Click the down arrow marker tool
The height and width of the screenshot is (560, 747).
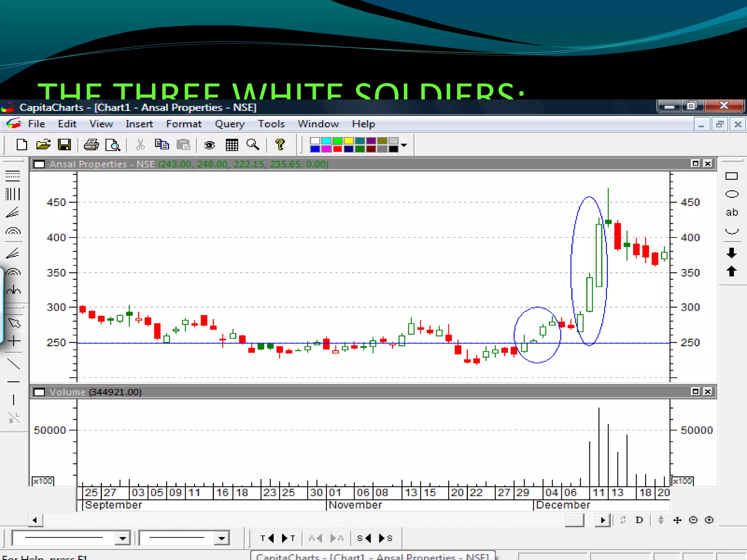click(x=731, y=253)
